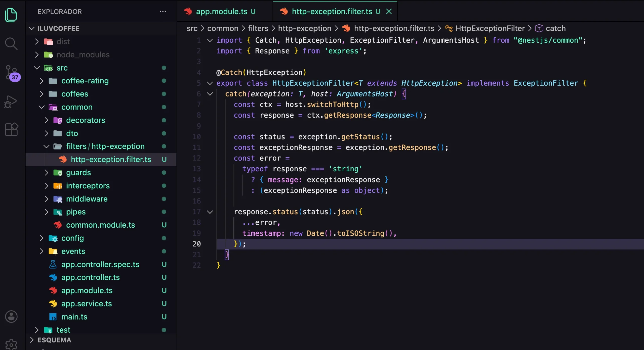Click the filters breadcrumb segment

[258, 28]
